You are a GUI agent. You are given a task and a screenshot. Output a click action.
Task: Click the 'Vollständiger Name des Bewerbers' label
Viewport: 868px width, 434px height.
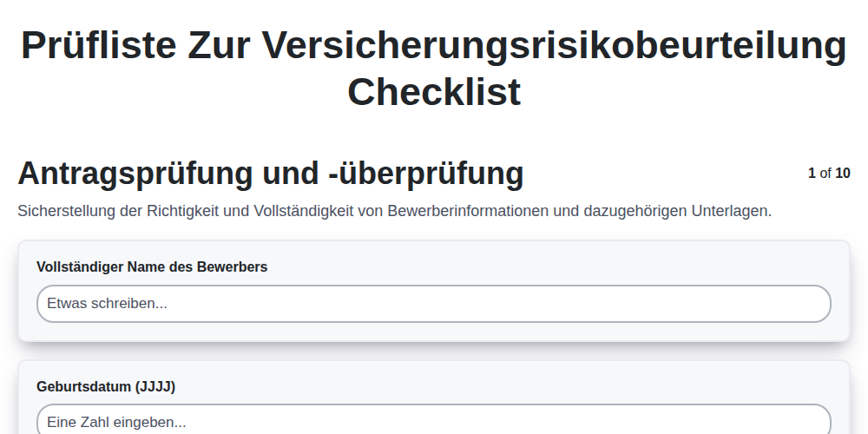[152, 266]
